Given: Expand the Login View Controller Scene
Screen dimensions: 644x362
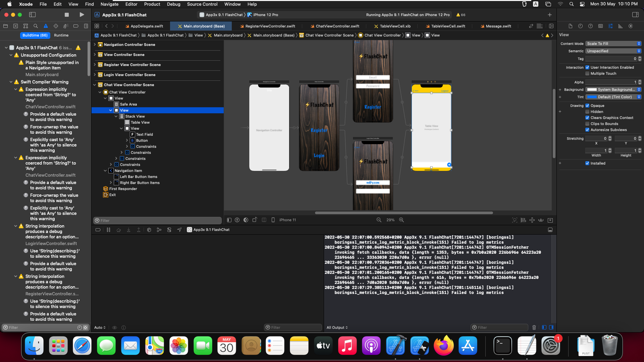Looking at the screenshot, I should pyautogui.click(x=95, y=75).
